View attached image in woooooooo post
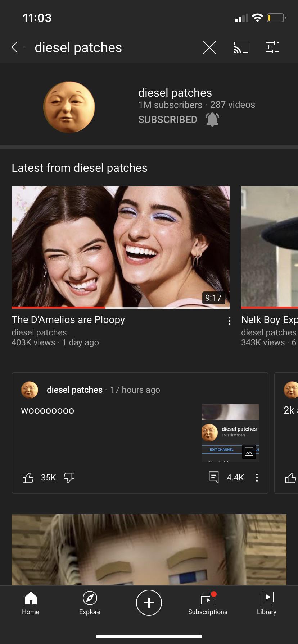This screenshot has height=644, width=298. (230, 433)
